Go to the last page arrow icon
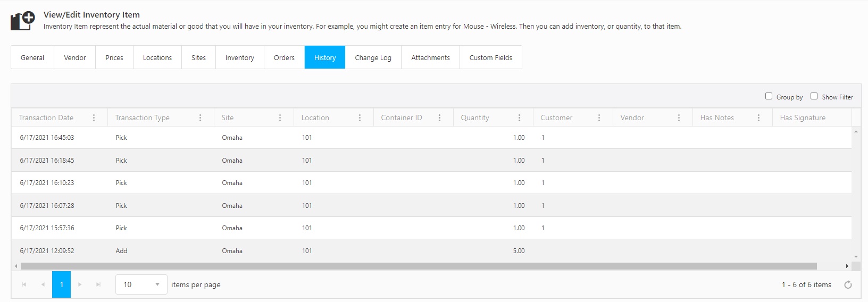The image size is (868, 302). [98, 285]
